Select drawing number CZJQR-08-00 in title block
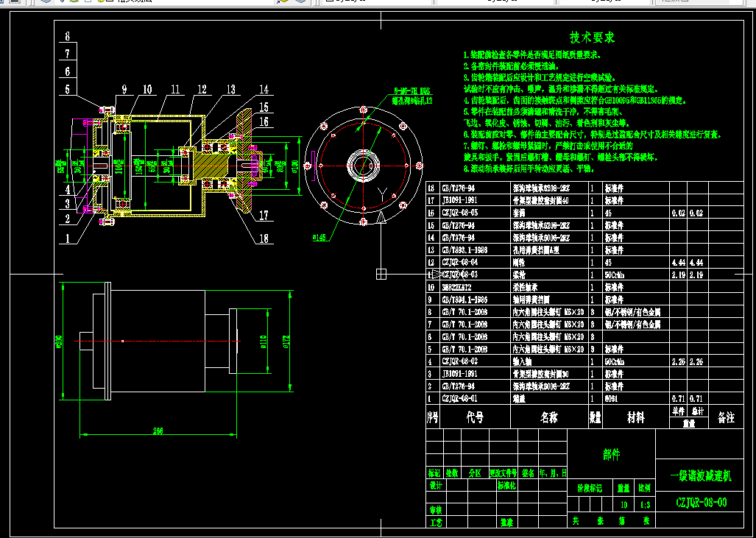 (702, 503)
